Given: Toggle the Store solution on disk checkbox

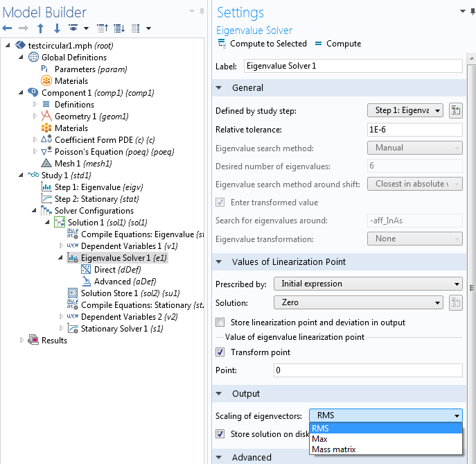Looking at the screenshot, I should click(x=220, y=434).
